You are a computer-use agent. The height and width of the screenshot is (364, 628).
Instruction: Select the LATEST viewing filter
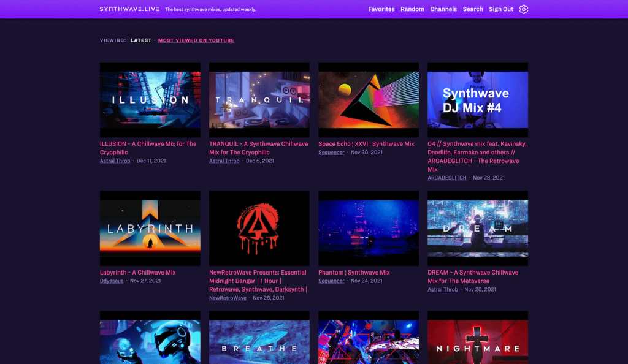pyautogui.click(x=141, y=40)
